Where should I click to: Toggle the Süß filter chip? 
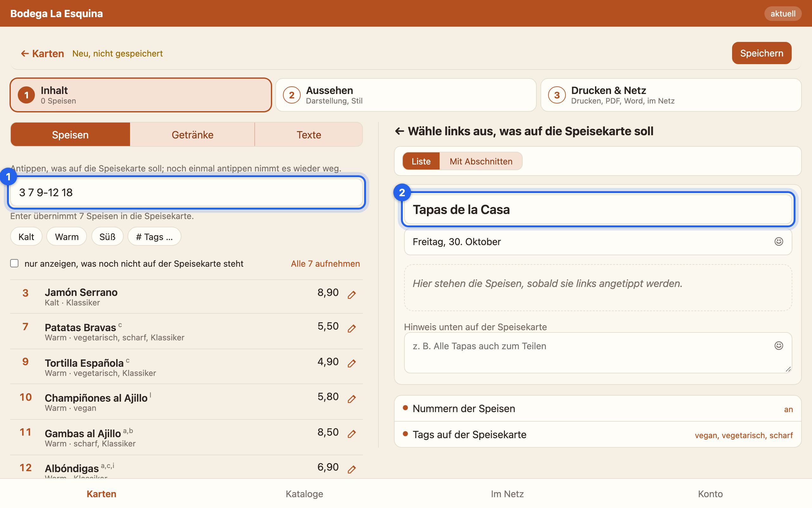click(x=108, y=237)
